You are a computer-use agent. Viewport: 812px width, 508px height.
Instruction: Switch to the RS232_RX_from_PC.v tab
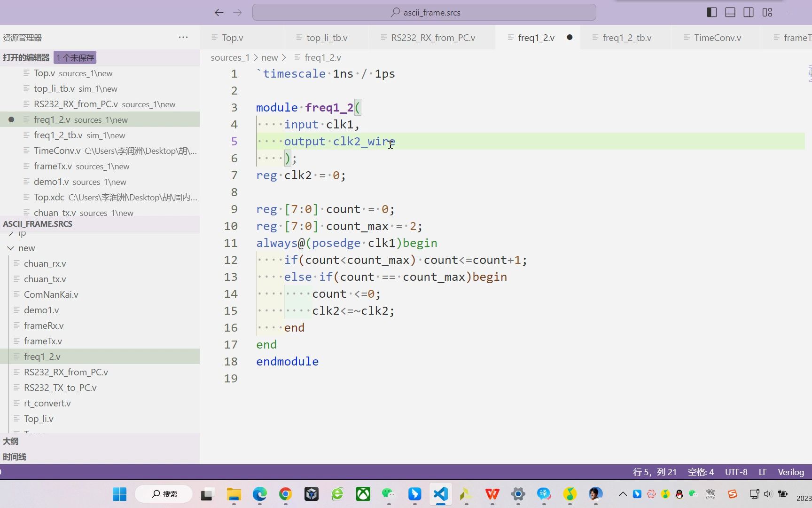click(x=433, y=38)
